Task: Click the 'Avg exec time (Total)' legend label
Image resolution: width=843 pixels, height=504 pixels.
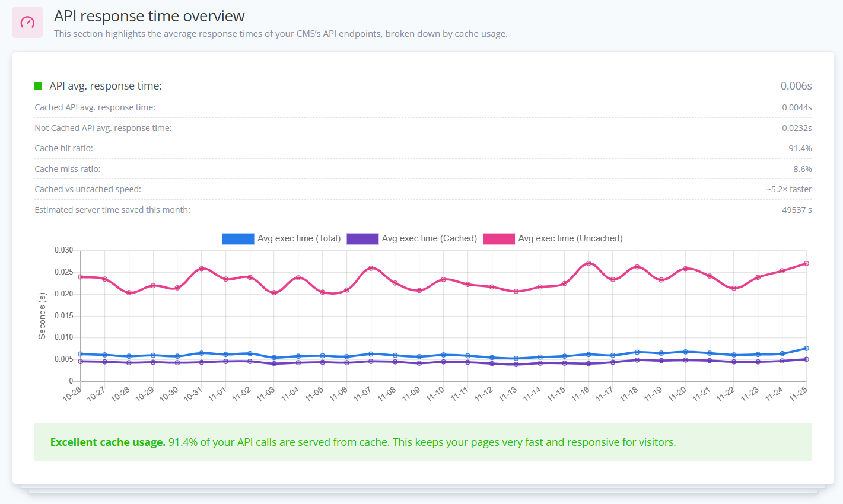Action: click(x=299, y=238)
